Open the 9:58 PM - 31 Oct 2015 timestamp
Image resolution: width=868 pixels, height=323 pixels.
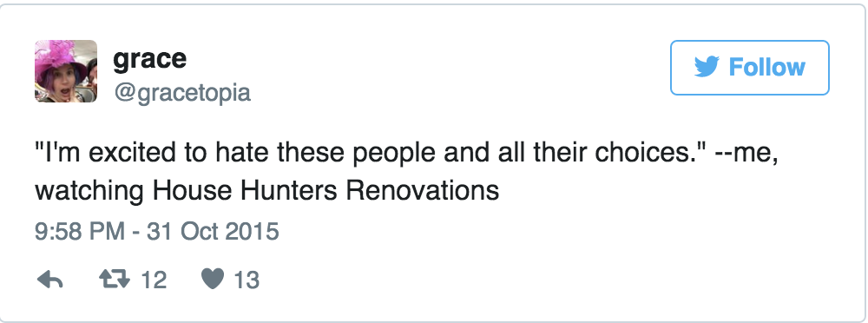[156, 231]
